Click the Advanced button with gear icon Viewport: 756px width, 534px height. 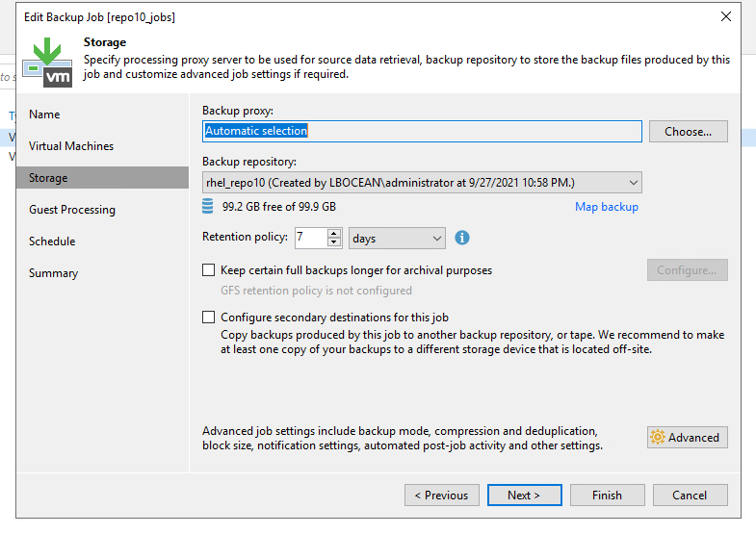tap(687, 437)
